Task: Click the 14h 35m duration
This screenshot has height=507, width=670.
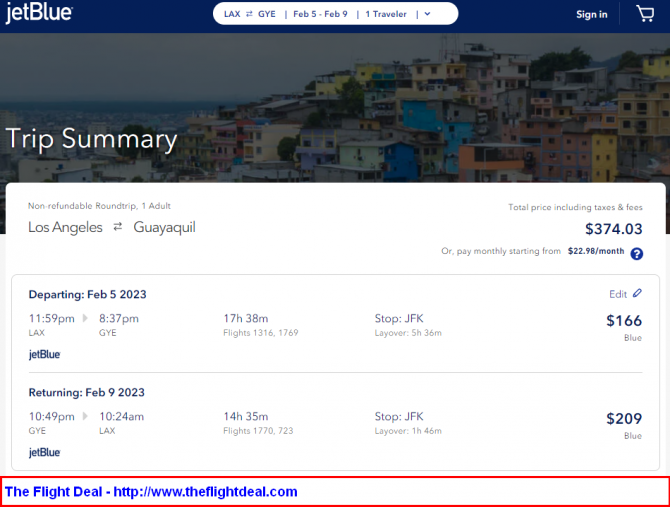Action: 246,416
